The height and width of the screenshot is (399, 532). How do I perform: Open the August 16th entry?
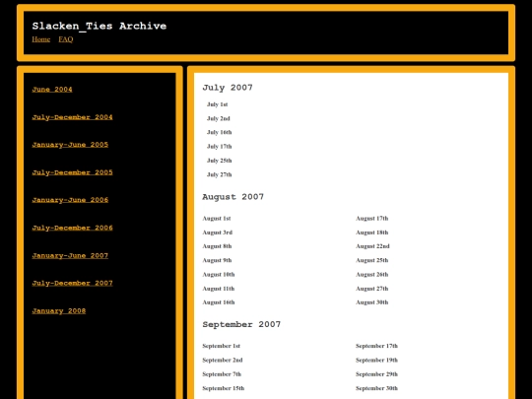[x=218, y=302]
